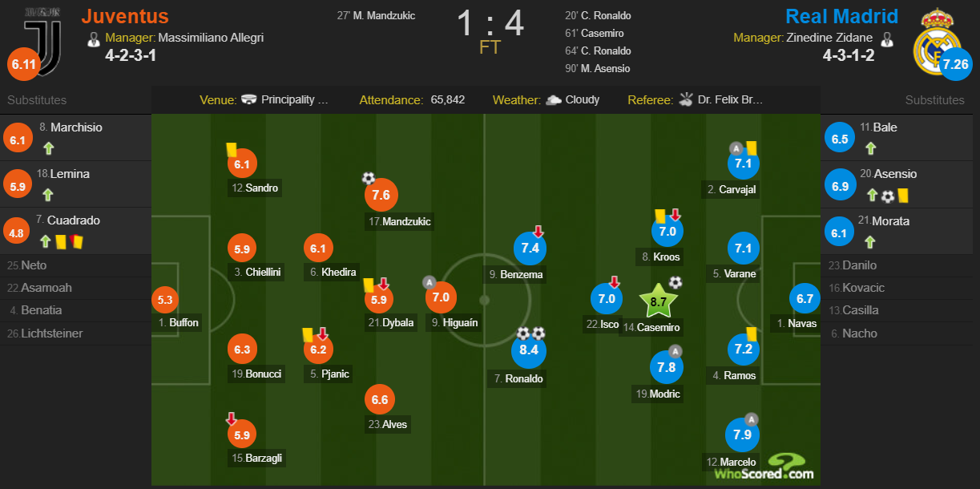Screen dimensions: 980x489
Task: Click the Real Madrid team name
Action: pos(841,16)
